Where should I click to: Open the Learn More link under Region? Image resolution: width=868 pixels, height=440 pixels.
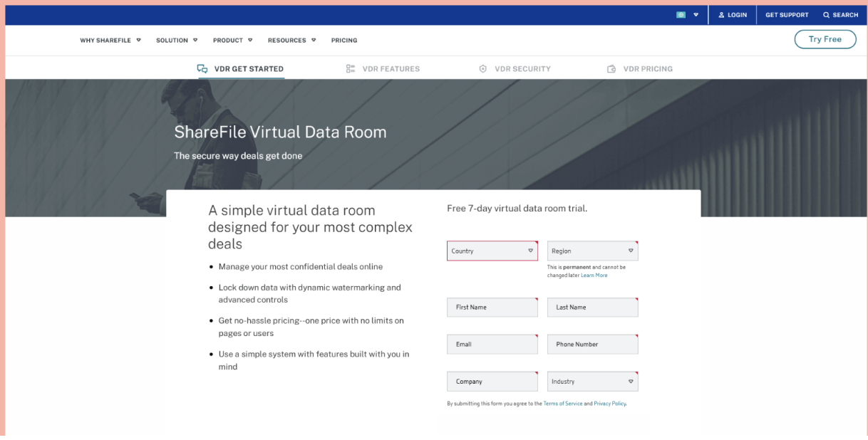[x=594, y=275]
